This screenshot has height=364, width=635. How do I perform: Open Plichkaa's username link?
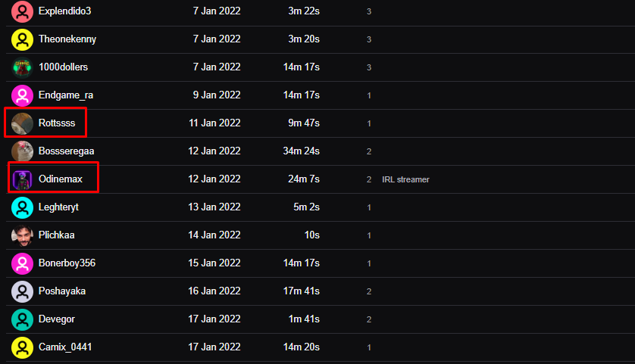point(56,235)
